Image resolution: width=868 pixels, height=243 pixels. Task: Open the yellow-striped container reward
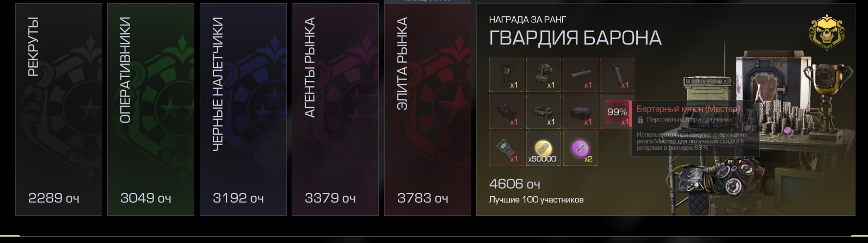[543, 111]
